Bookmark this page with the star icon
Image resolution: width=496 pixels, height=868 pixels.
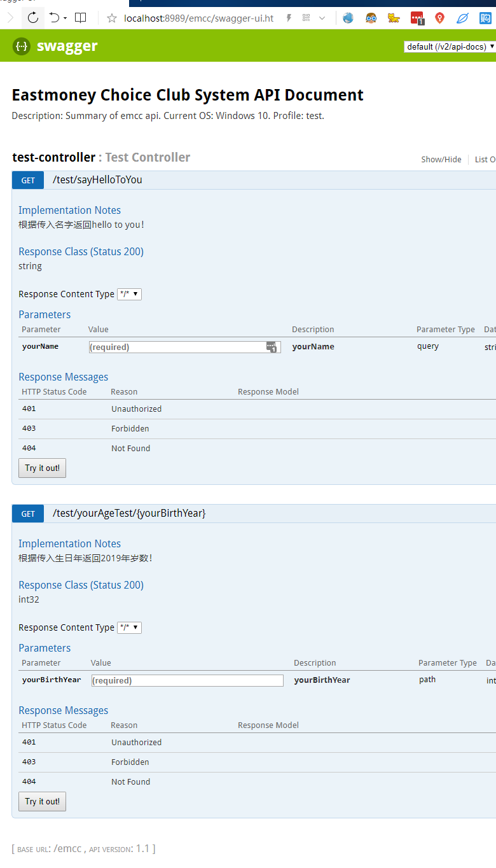click(x=112, y=18)
